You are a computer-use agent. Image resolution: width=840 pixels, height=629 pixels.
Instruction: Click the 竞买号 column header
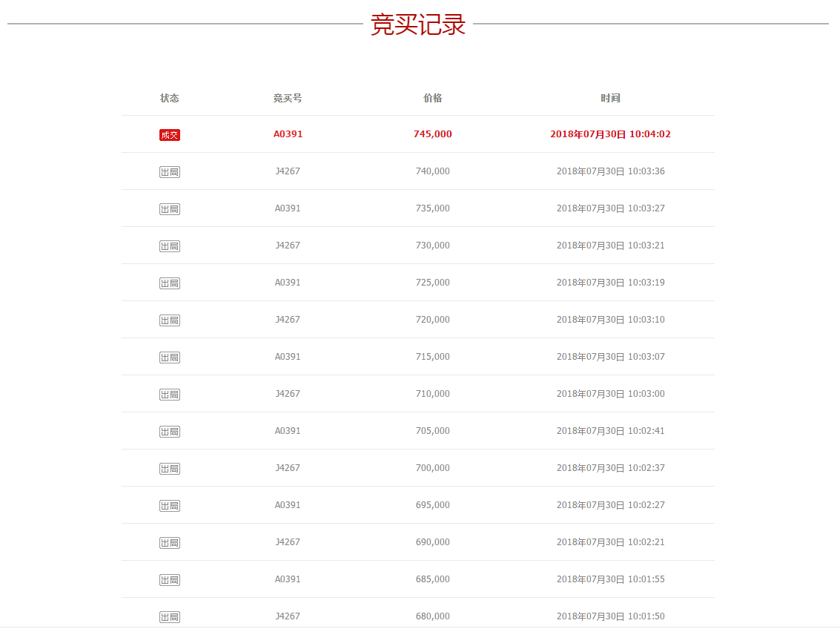pyautogui.click(x=288, y=98)
